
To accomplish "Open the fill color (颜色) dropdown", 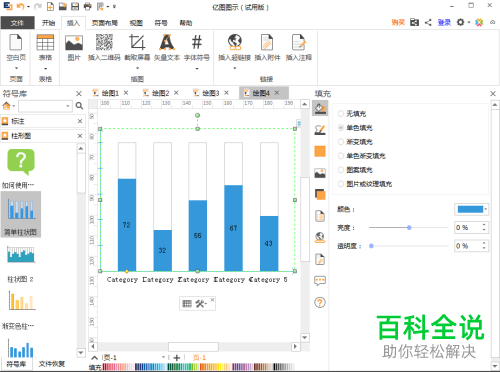I will (486, 209).
